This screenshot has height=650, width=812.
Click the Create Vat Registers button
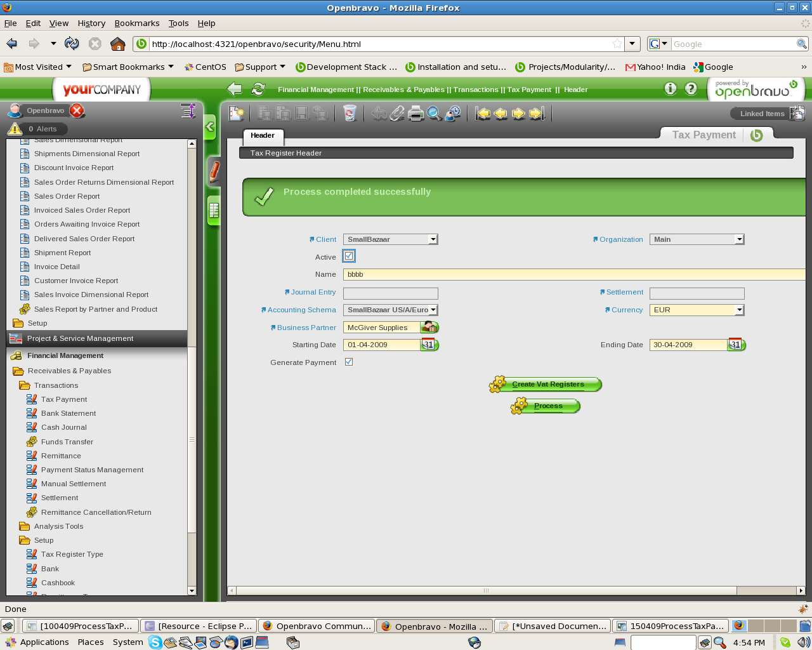(547, 384)
